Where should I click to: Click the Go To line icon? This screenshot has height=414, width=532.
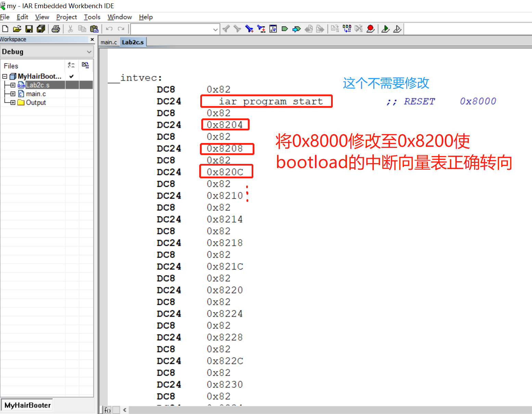coord(273,29)
